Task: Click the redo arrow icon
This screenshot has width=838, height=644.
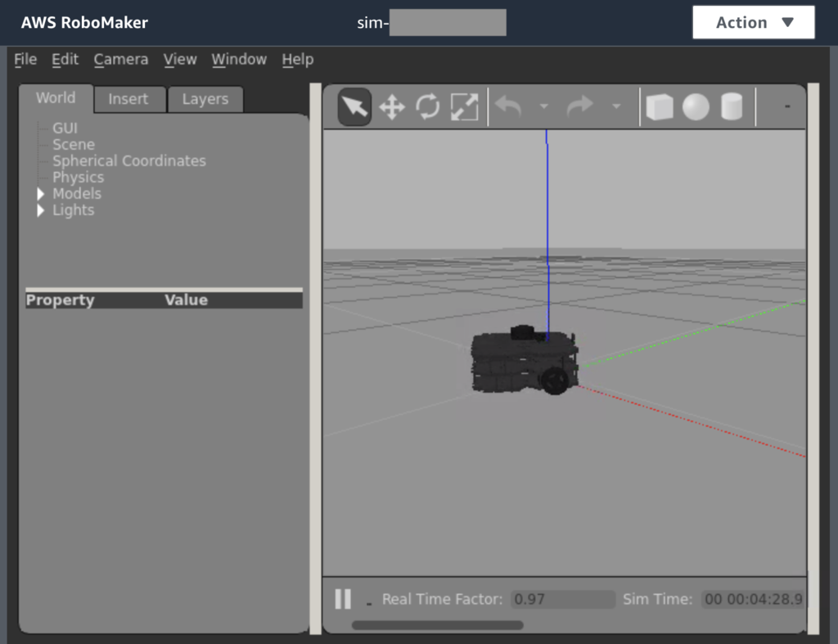Action: coord(580,106)
